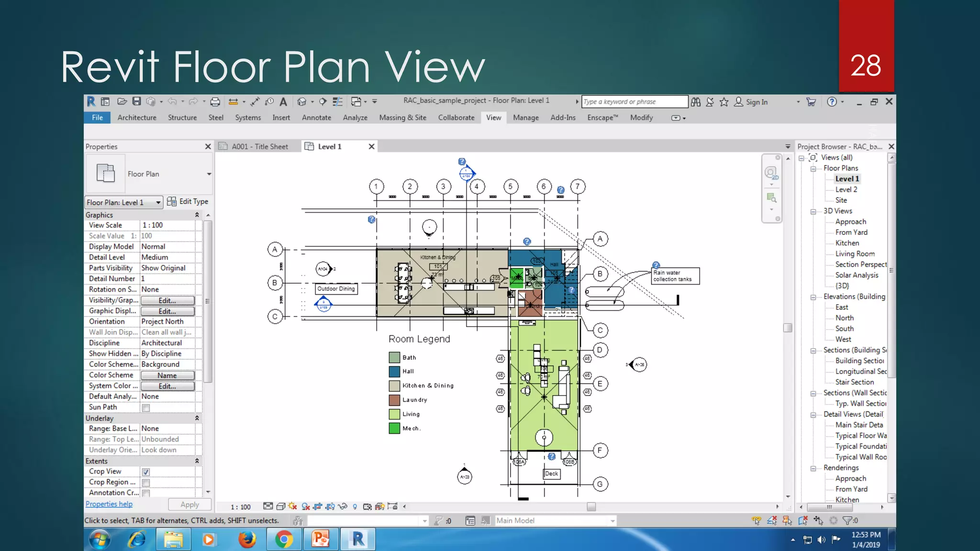The width and height of the screenshot is (980, 551).
Task: Collapse the 3D Views tree node
Action: coord(813,211)
